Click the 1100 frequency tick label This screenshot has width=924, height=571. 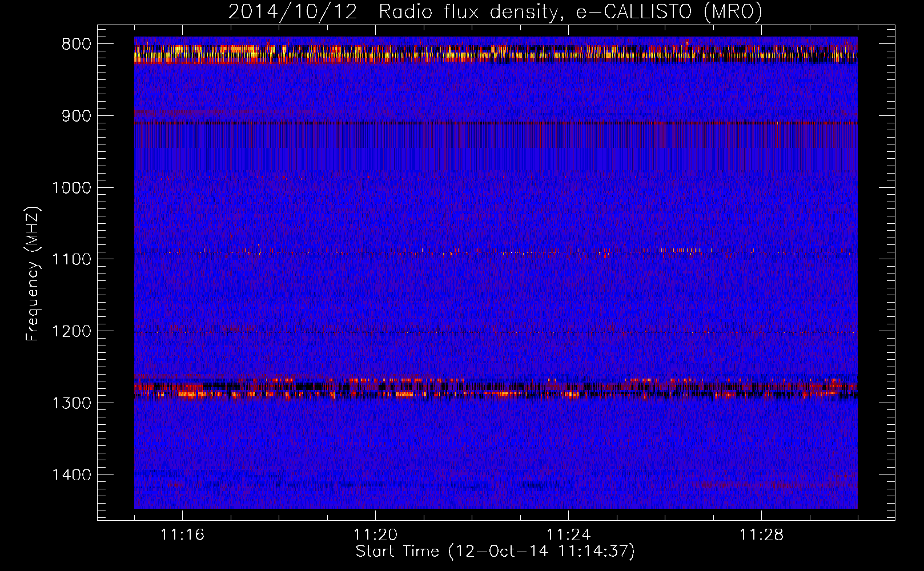coord(71,260)
